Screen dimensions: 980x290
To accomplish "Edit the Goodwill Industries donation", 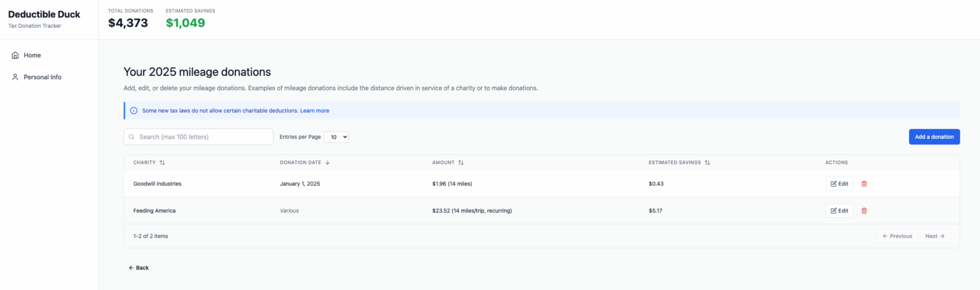I will (839, 184).
